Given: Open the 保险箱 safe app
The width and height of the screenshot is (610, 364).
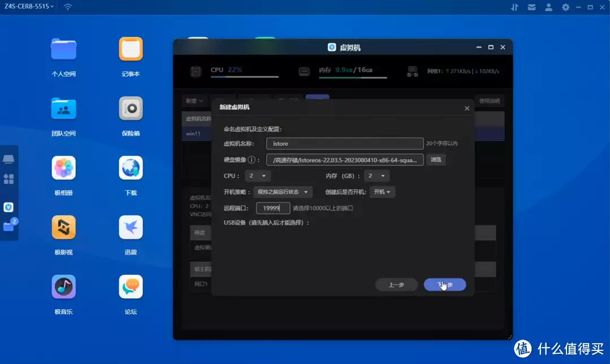Looking at the screenshot, I should point(130,108).
